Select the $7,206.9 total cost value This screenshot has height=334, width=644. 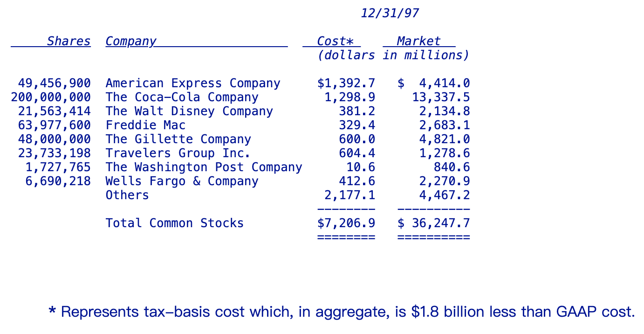click(346, 223)
